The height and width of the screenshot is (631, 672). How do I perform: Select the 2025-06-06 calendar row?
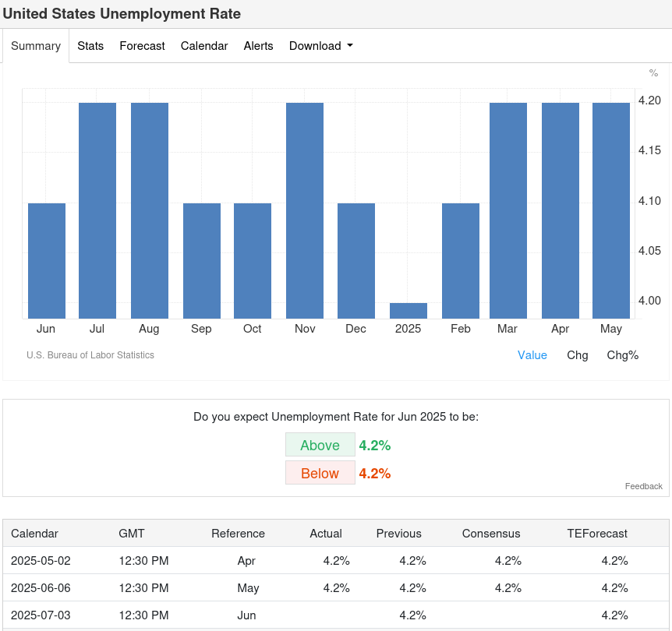coord(41,587)
